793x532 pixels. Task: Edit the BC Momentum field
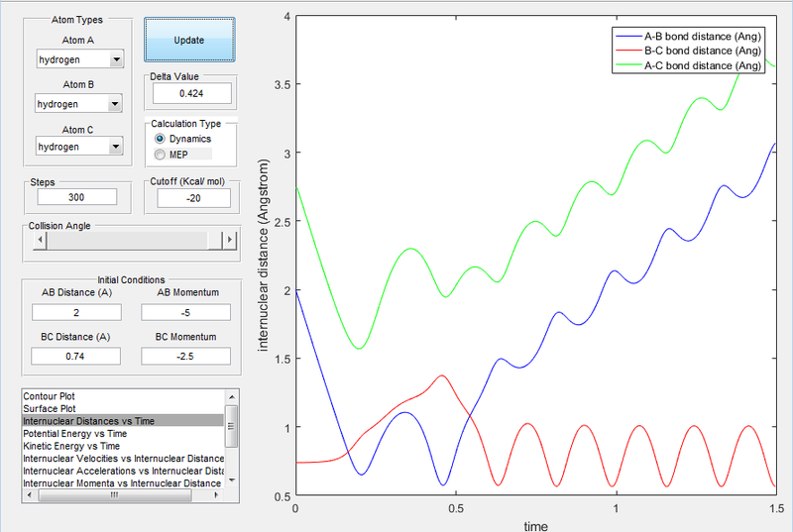click(185, 357)
